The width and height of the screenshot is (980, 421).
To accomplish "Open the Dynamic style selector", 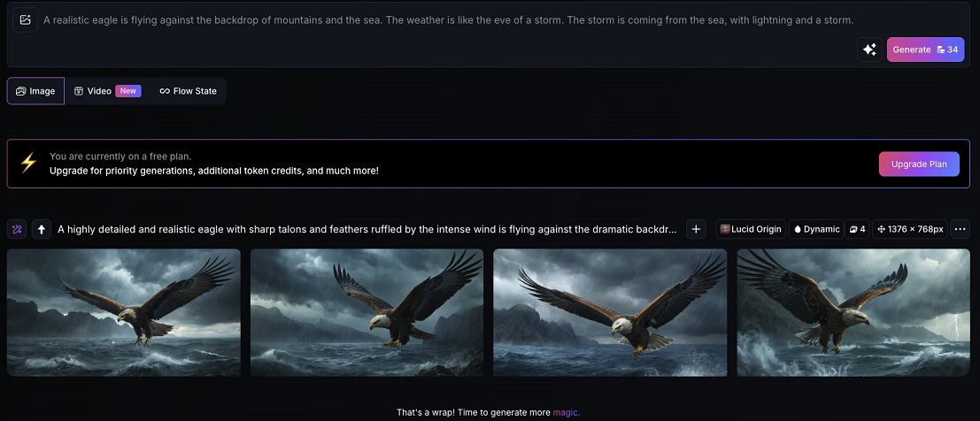I will (x=816, y=229).
